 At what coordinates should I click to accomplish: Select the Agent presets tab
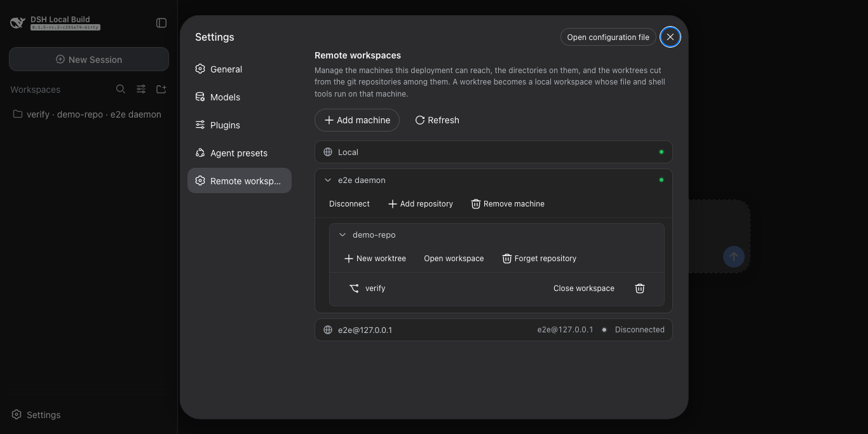[240, 153]
